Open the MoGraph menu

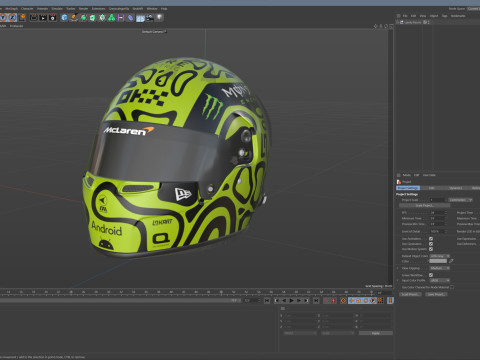[x=11, y=9]
